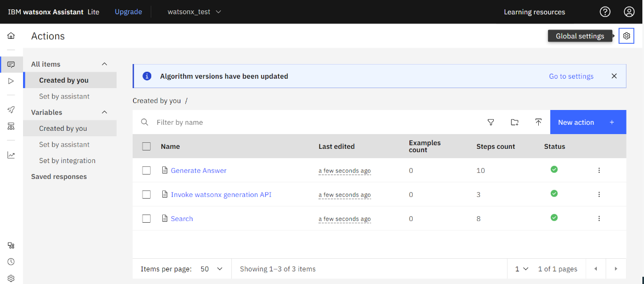Screen dimensions: 644x284
Task: Open Items per page dropdown
Action: [x=211, y=269]
